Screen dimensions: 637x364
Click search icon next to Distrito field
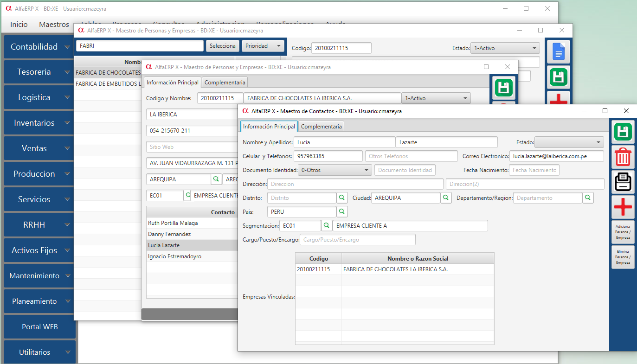(342, 198)
